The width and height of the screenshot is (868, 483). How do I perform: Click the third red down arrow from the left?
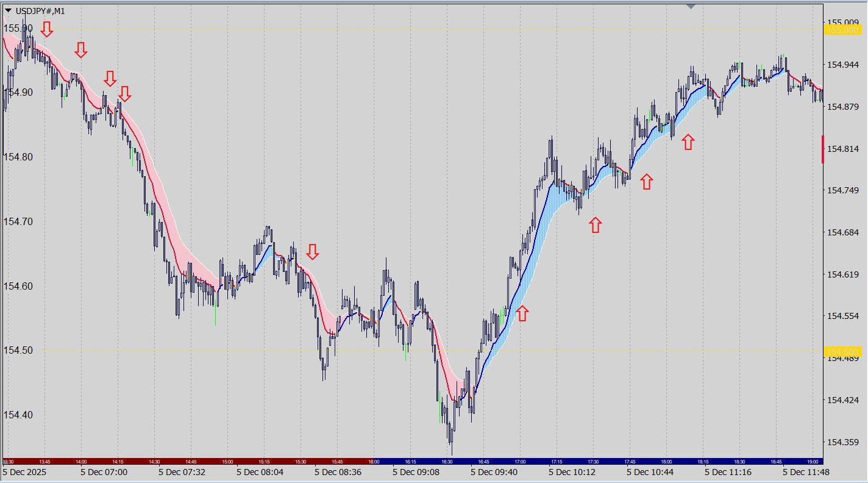pos(110,78)
